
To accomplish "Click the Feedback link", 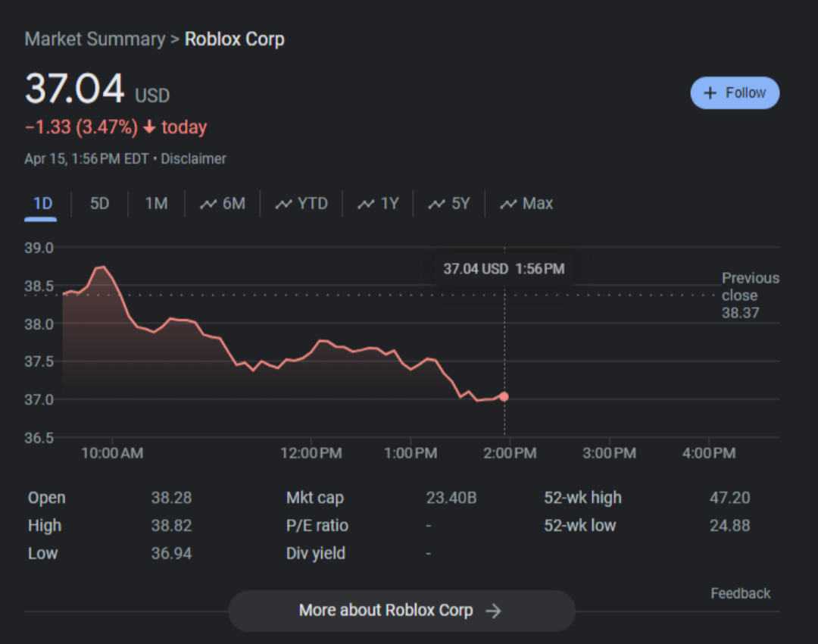I will [x=740, y=593].
